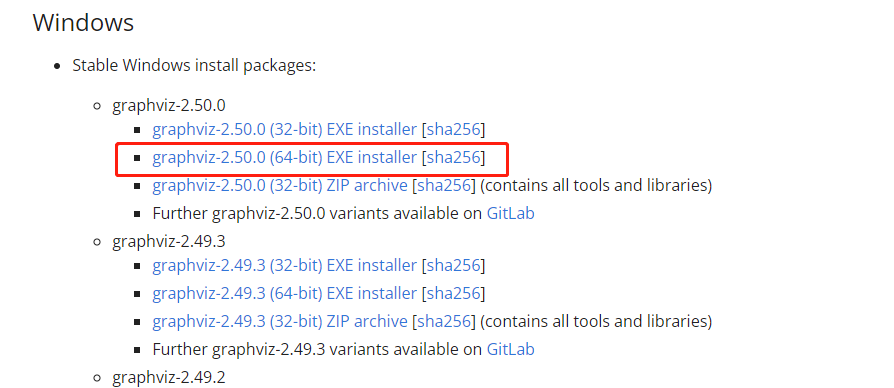Select Stable Windows install packages text
The width and height of the screenshot is (894, 388).
[x=194, y=66]
